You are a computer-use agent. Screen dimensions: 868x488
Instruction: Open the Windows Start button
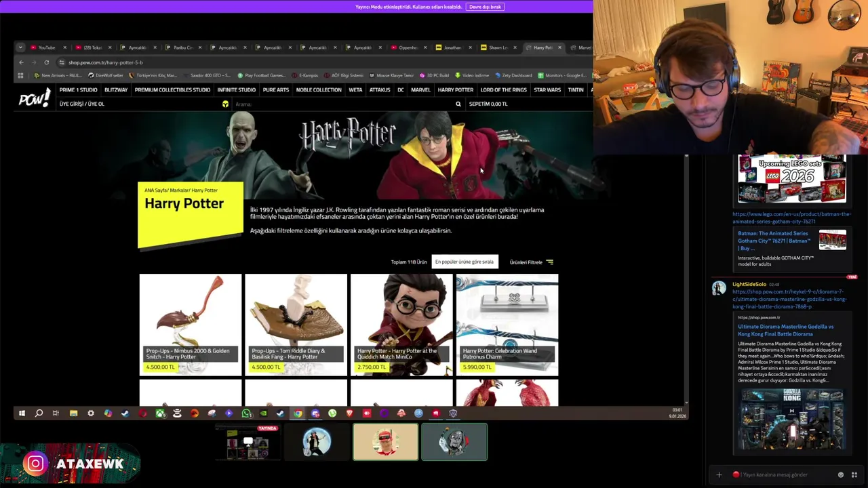point(22,413)
